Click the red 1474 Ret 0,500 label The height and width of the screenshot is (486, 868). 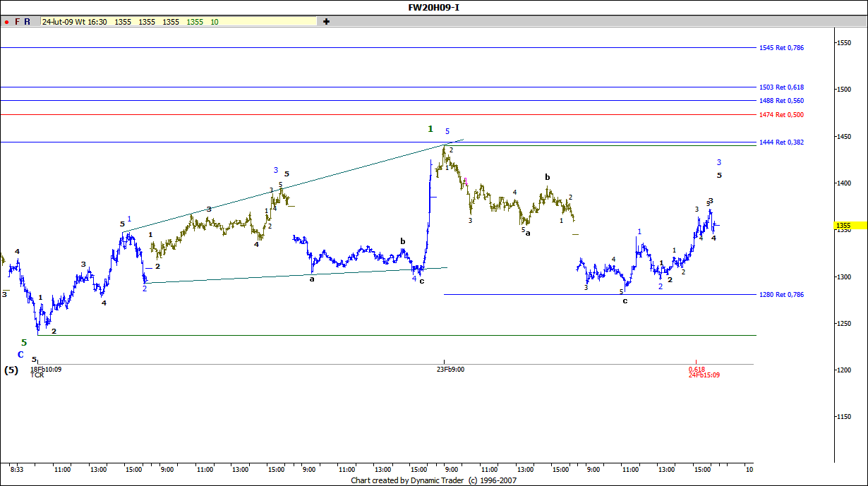pyautogui.click(x=780, y=115)
